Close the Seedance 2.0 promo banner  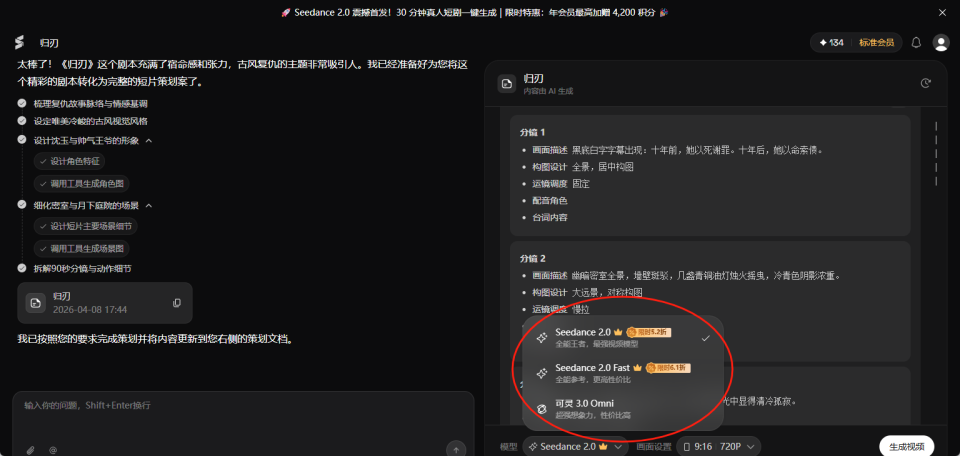(942, 12)
